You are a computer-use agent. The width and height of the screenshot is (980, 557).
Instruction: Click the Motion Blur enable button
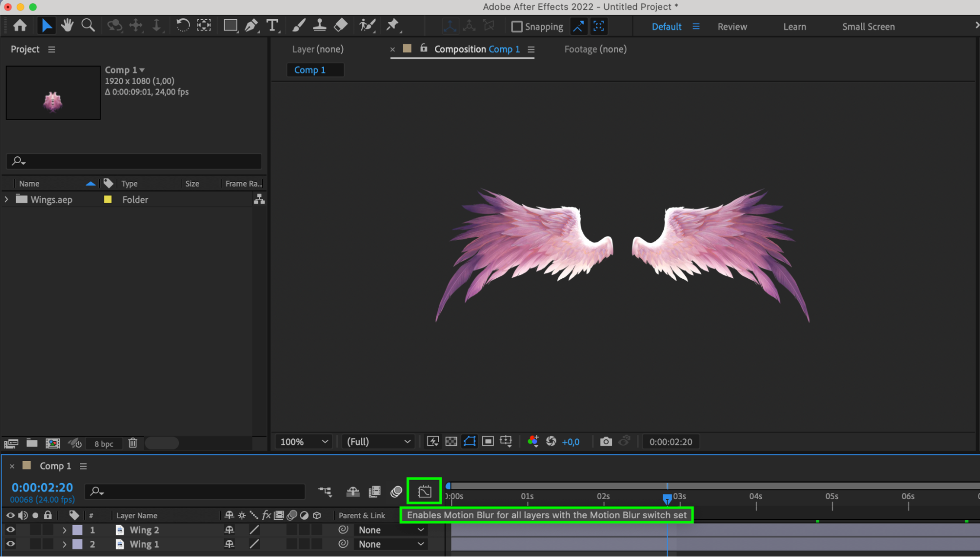(x=425, y=491)
